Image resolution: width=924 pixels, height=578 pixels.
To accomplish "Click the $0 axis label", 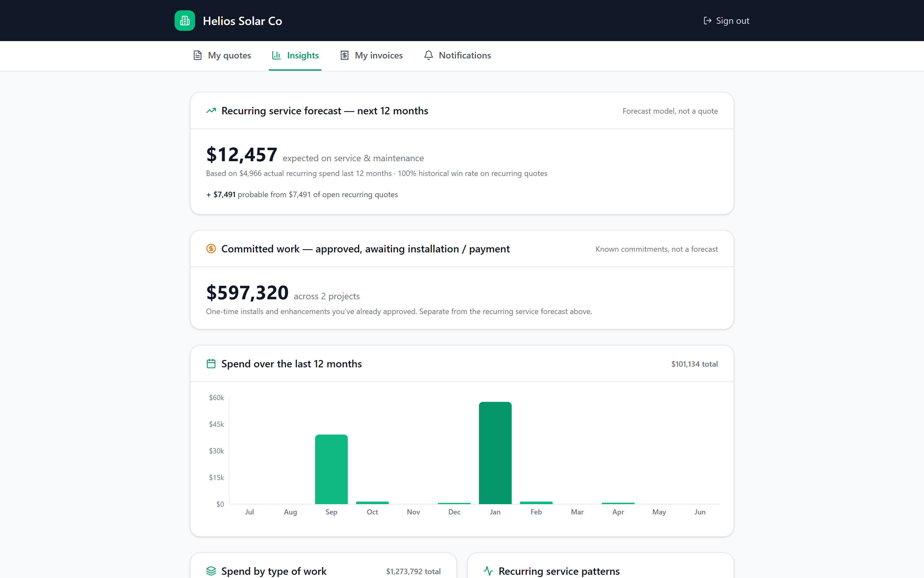I will coord(220,504).
